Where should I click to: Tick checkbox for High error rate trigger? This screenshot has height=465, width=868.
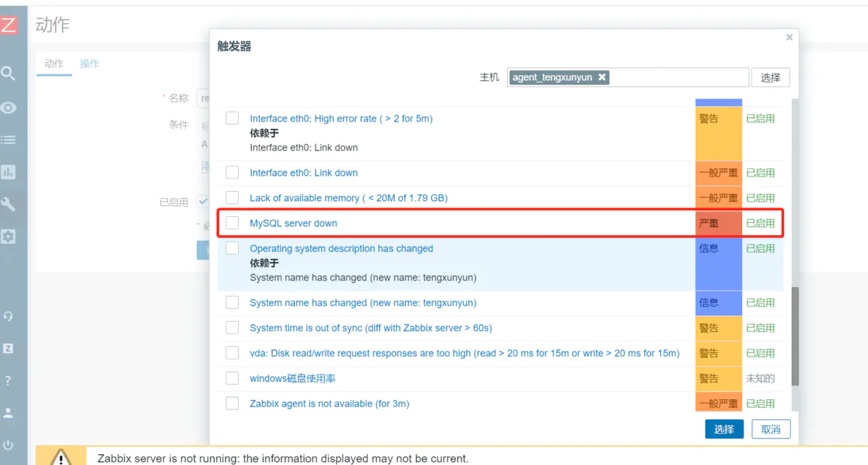coord(232,118)
